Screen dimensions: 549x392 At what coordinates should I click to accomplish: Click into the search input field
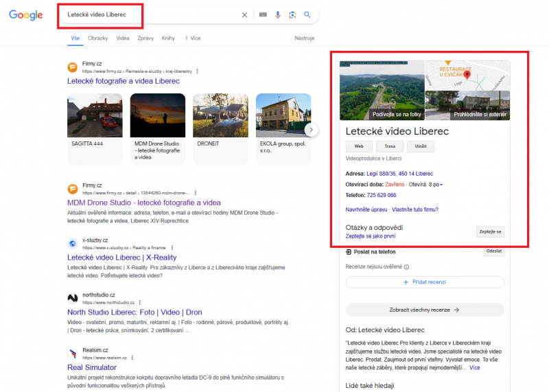tap(151, 14)
